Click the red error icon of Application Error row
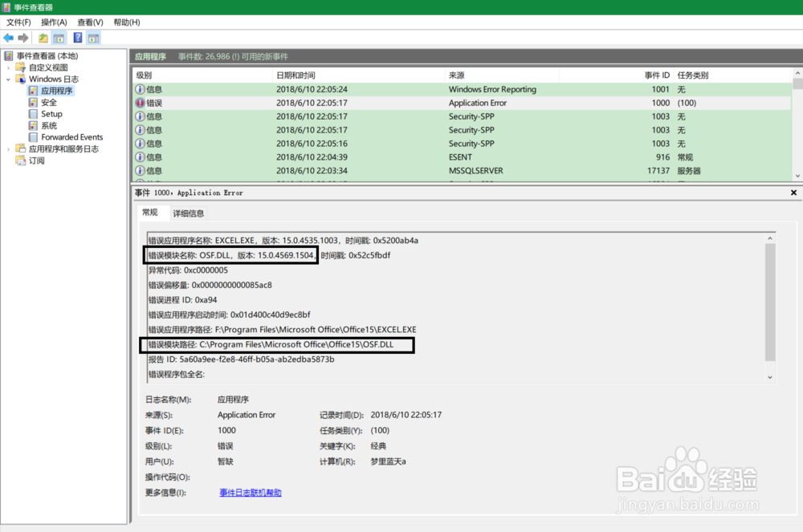803x532 pixels. [x=140, y=103]
